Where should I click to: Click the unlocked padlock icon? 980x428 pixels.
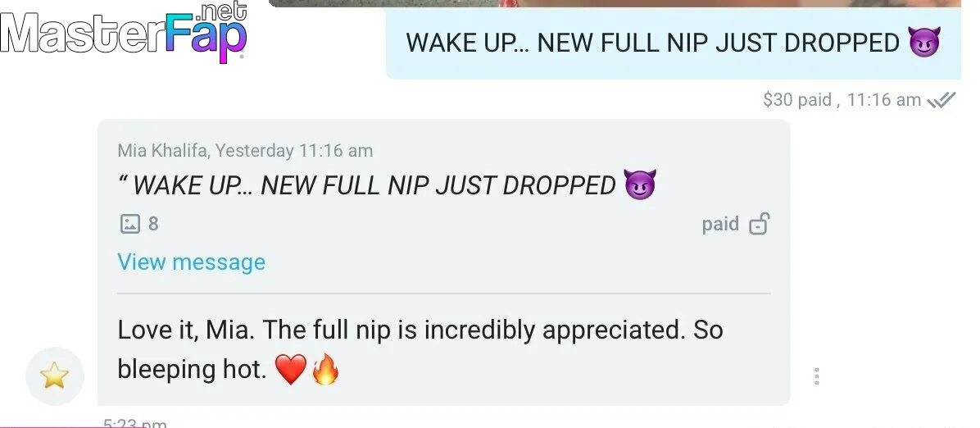(x=760, y=223)
